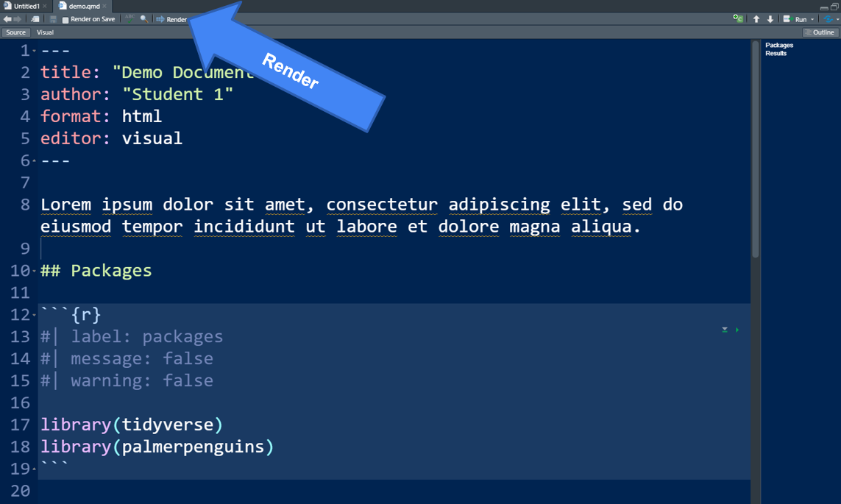Run the current packages chunk
Viewport: 841px width, 504px height.
(737, 330)
